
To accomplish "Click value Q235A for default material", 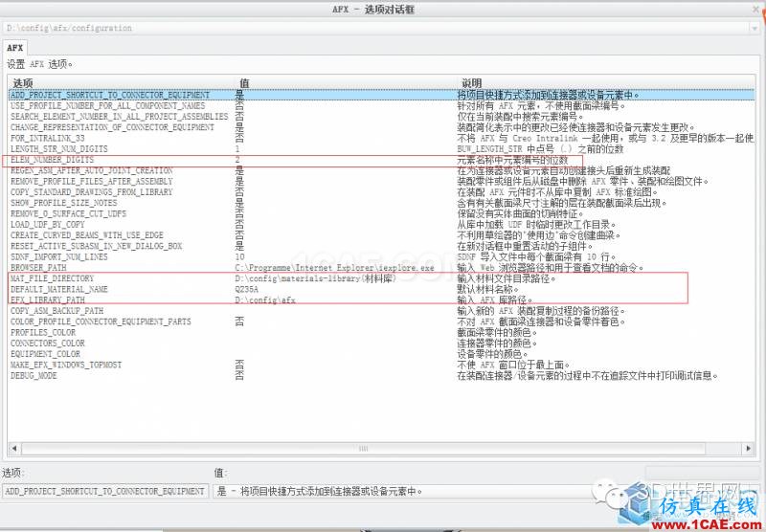I will coord(247,289).
